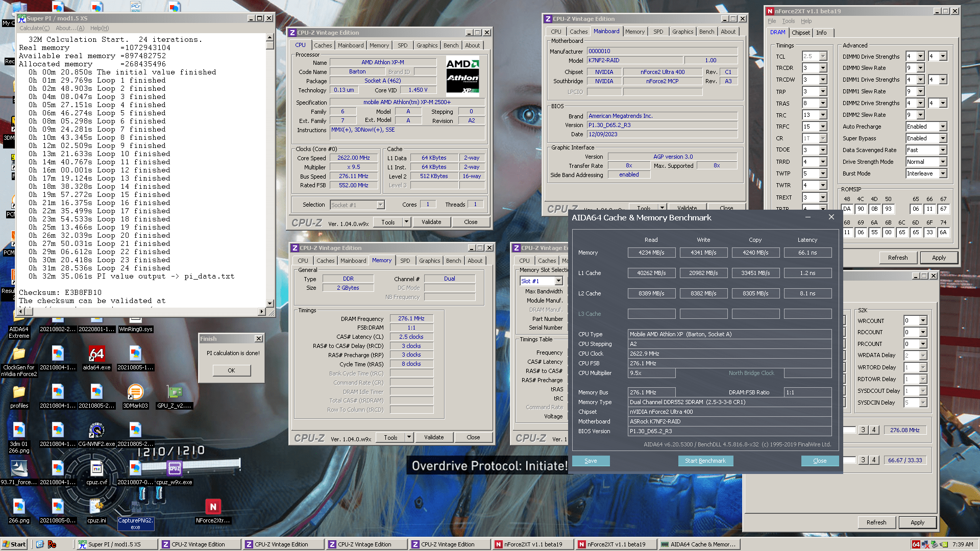Expand the WRCOUNT dropdown in second nForce2XT window
980x551 pixels.
click(923, 321)
